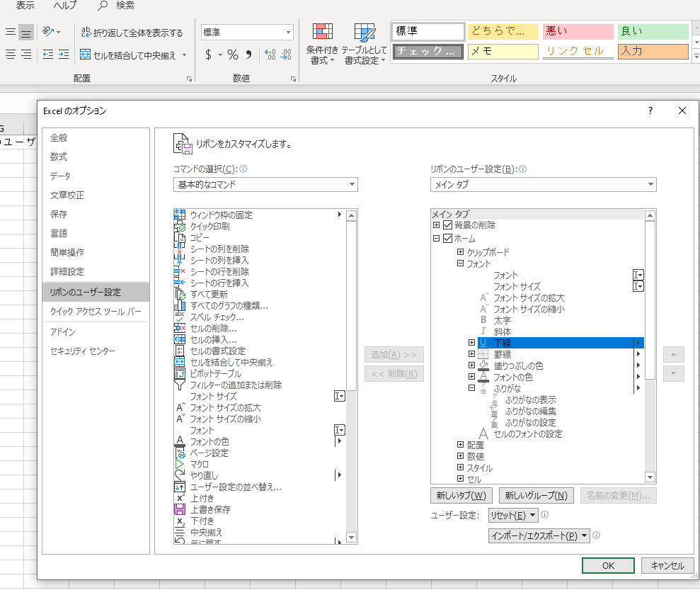Select Spell Check command in list
This screenshot has height=590, width=700.
pos(259,317)
